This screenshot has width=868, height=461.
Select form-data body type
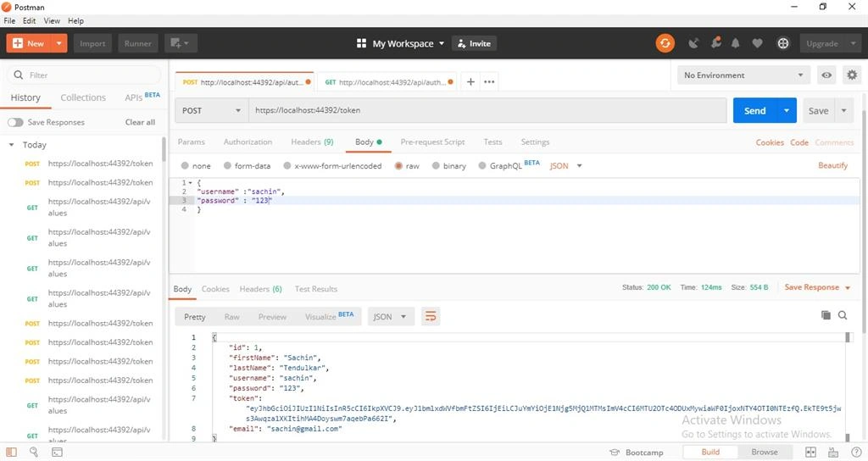[227, 165]
